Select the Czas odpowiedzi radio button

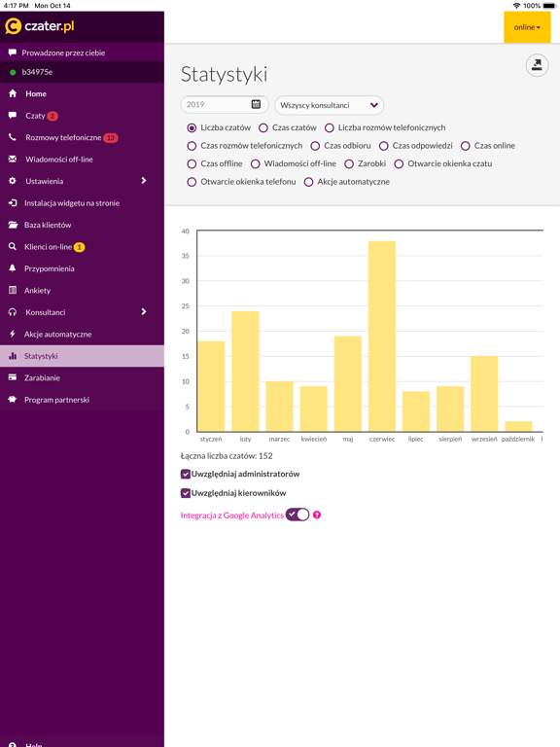(x=384, y=146)
